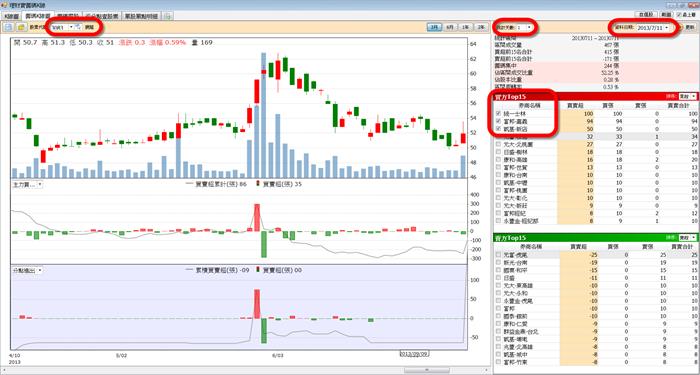Click the add-tab icon after the last tab
Viewport: 700px width, 375px height.
(x=168, y=16)
